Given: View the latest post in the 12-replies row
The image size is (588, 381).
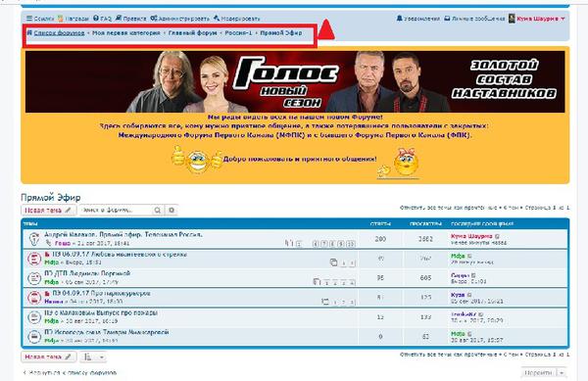Looking at the screenshot, I should pyautogui.click(x=481, y=314).
